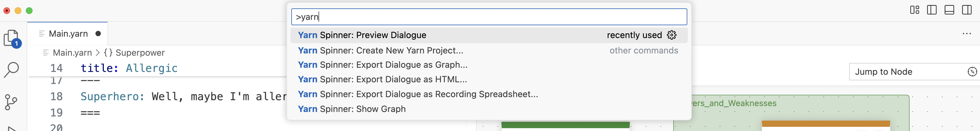The width and height of the screenshot is (980, 131).
Task: Click in the command palette input field
Action: 489,17
